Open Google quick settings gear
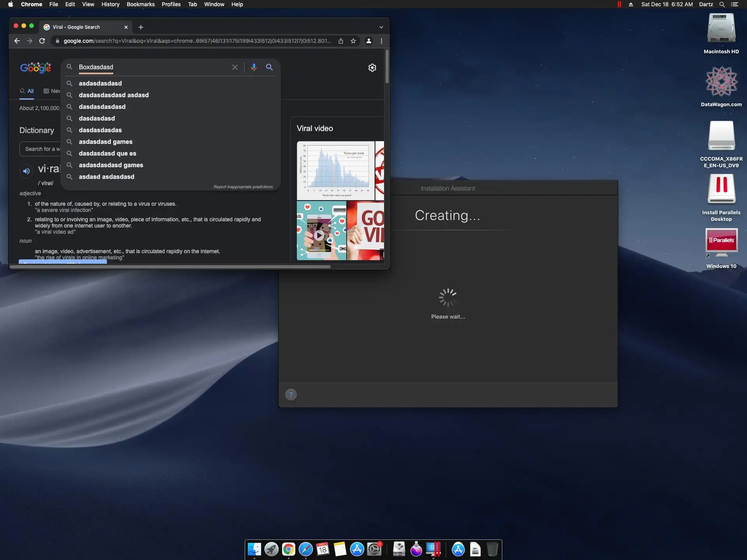Image resolution: width=747 pixels, height=560 pixels. tap(372, 68)
